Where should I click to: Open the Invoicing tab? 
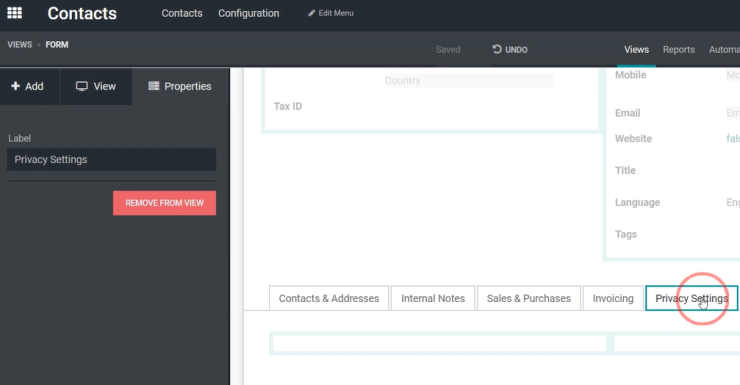613,298
